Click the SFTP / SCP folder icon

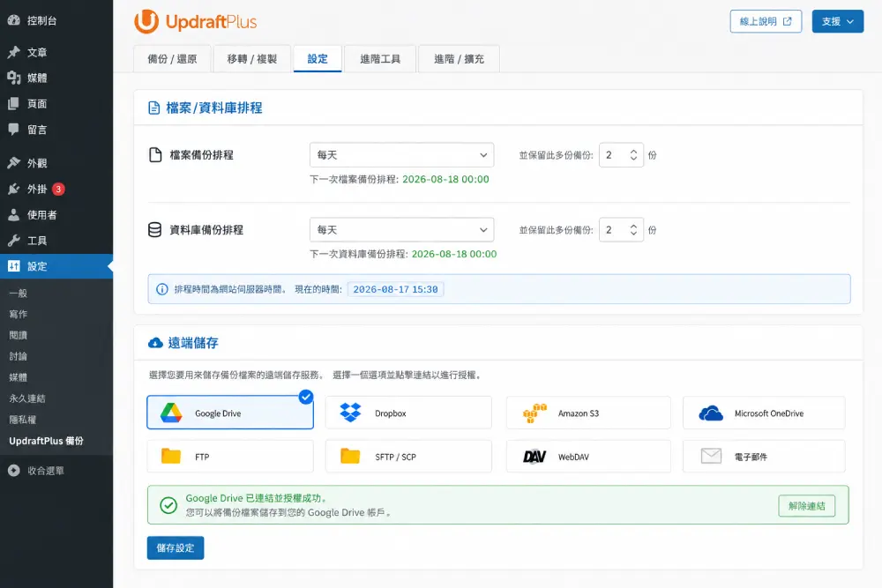click(350, 456)
